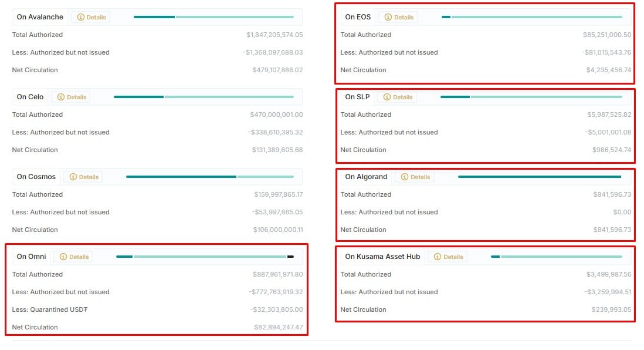Click the Avalanche circulation progress bar

pyautogui.click(x=213, y=17)
